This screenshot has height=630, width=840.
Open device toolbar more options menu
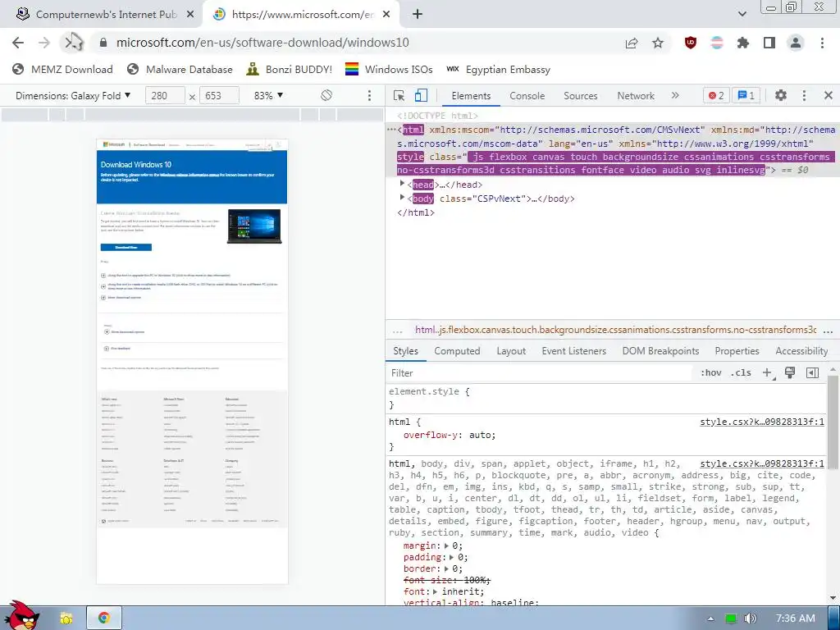click(x=369, y=95)
